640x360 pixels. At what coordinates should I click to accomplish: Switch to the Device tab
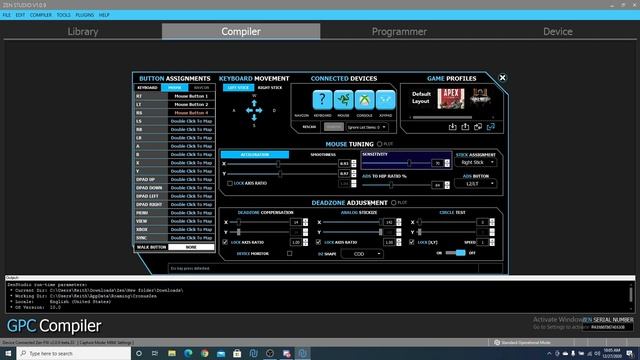click(558, 31)
